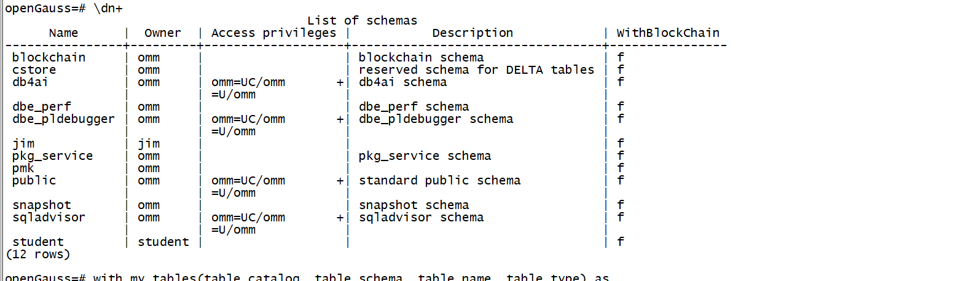Image resolution: width=980 pixels, height=281 pixels.
Task: Click the 'Owner' column header
Action: point(162,33)
